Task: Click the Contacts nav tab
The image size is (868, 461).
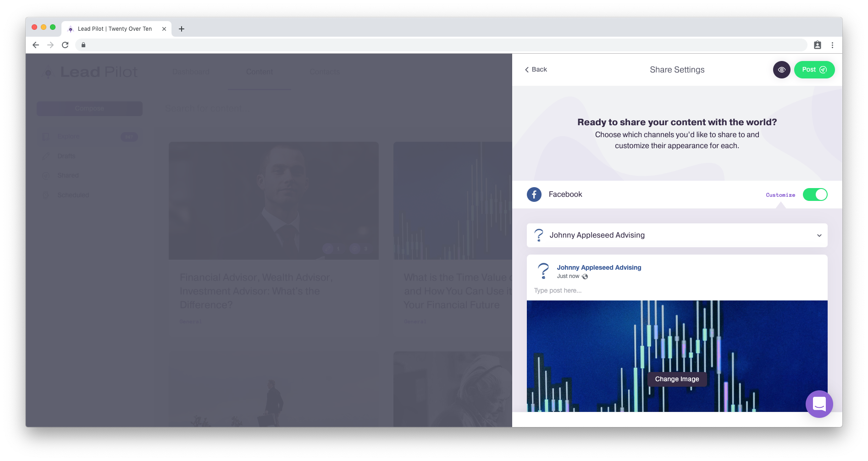Action: pos(325,72)
